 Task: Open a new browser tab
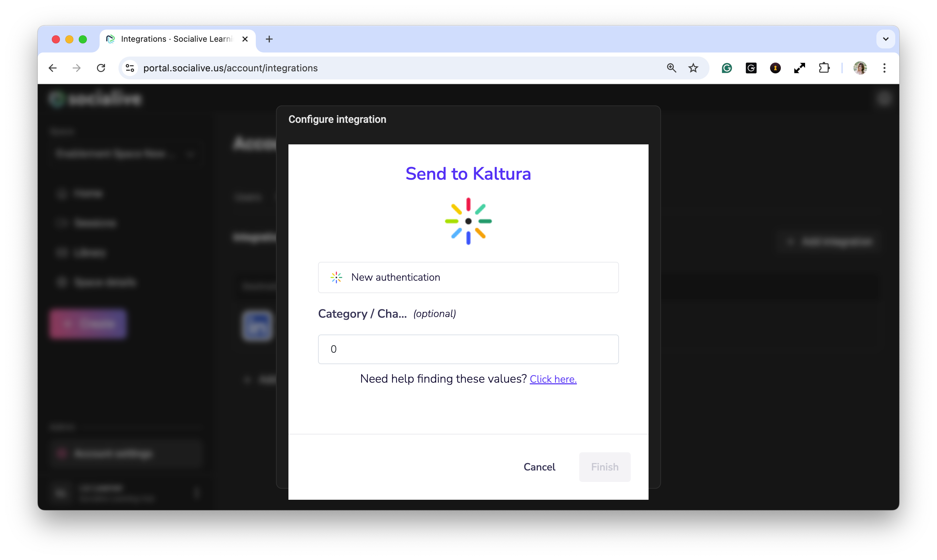[x=269, y=39]
